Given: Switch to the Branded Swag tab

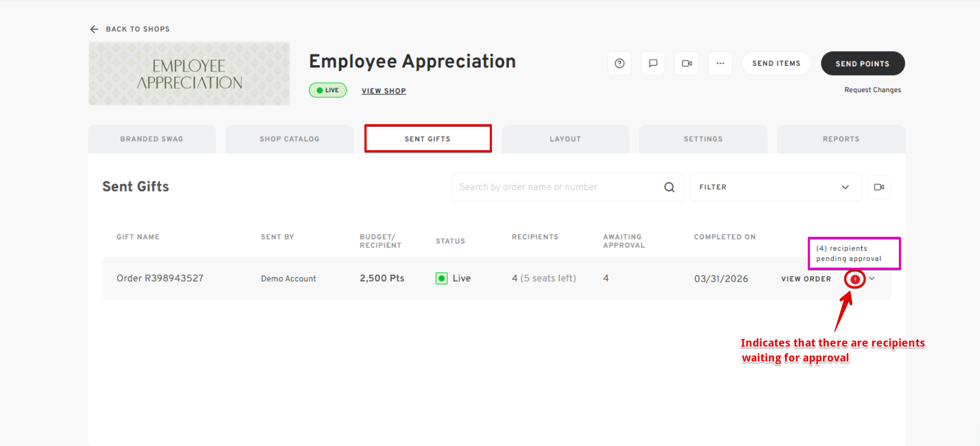Looking at the screenshot, I should pyautogui.click(x=152, y=139).
